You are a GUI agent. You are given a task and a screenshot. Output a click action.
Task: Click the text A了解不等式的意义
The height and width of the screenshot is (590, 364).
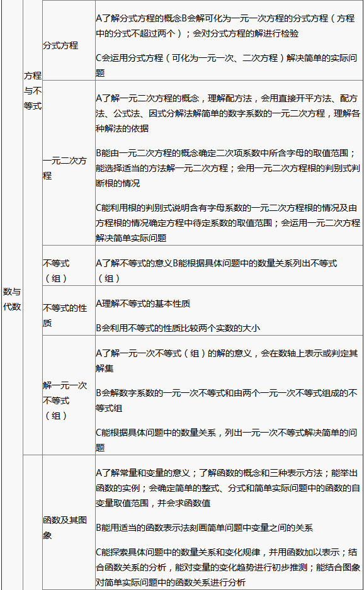[x=134, y=263]
